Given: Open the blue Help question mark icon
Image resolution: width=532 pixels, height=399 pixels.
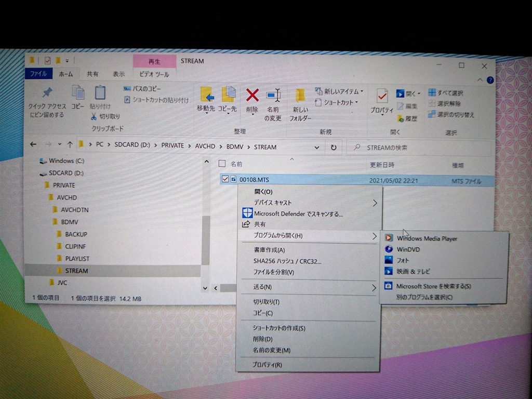Looking at the screenshot, I should pos(490,80).
